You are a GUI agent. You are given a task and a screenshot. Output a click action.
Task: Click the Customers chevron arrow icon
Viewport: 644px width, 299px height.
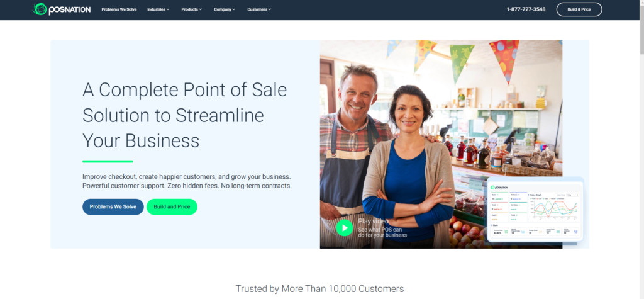[x=270, y=9]
